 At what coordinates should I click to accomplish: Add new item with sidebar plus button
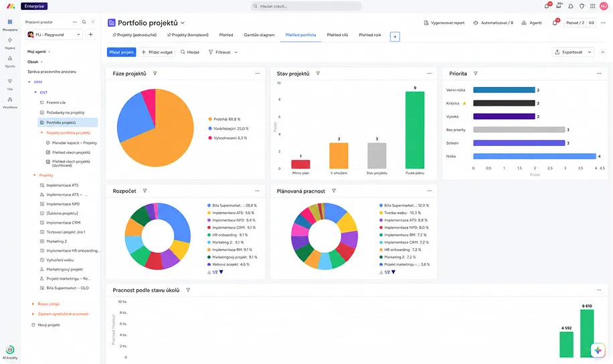tap(91, 35)
